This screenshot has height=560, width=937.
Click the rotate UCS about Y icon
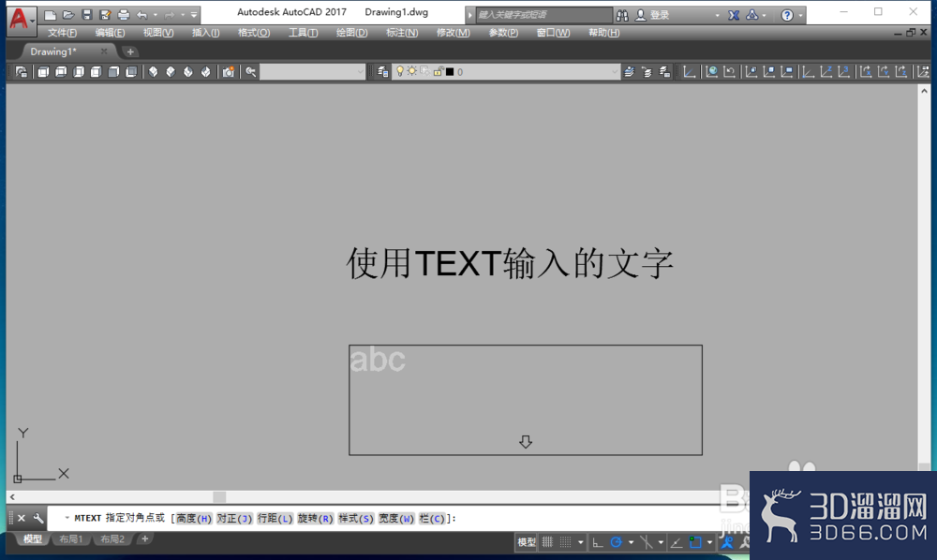[884, 72]
